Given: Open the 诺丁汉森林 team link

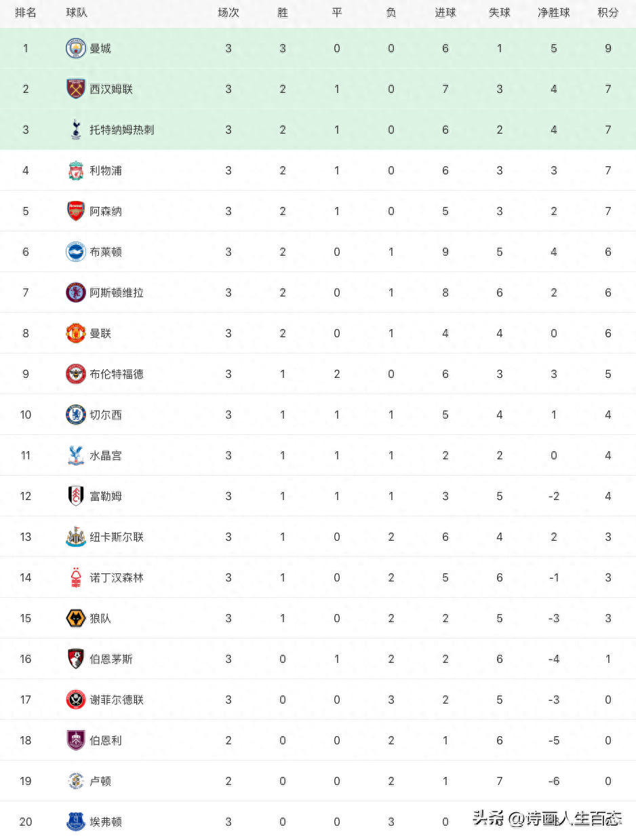Looking at the screenshot, I should (117, 577).
